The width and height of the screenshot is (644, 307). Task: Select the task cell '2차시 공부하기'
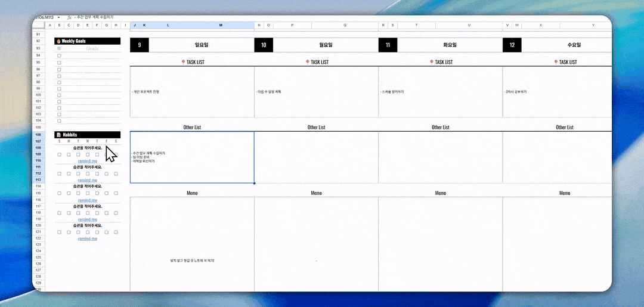[x=557, y=92]
